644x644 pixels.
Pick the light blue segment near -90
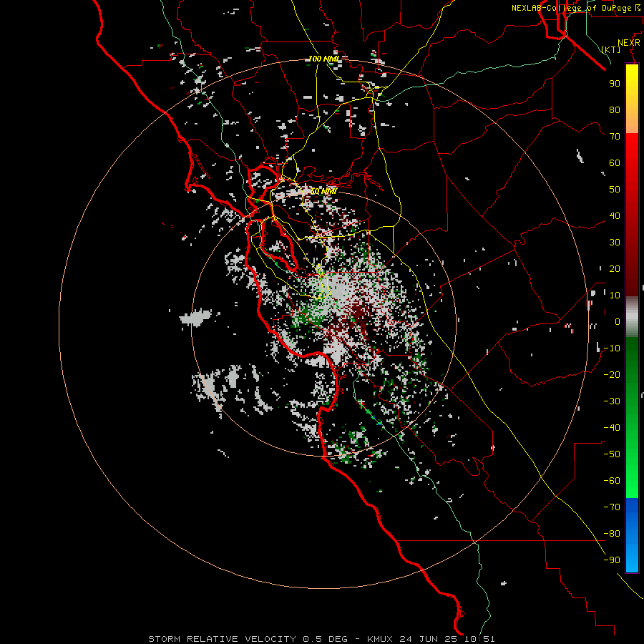click(x=632, y=560)
